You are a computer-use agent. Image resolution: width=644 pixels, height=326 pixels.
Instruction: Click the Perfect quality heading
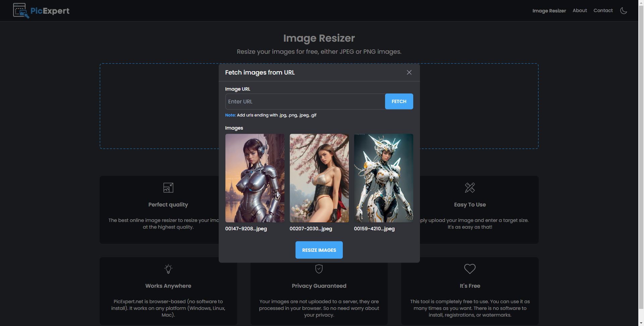click(168, 205)
